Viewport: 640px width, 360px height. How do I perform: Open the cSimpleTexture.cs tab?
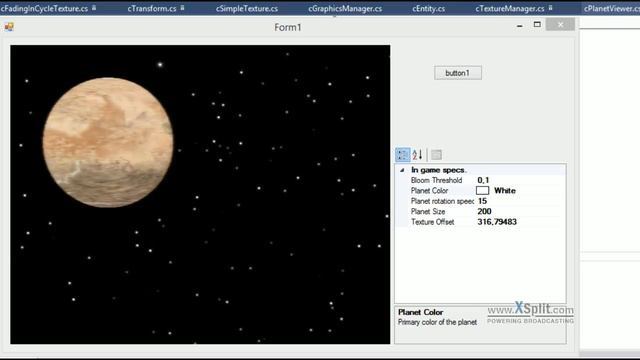247,9
